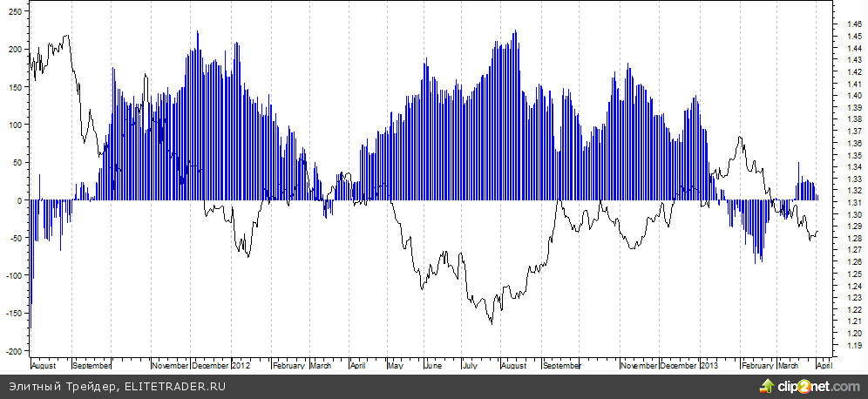Screen dimensions: 868x399
Task: Click the July label on time axis
Action: pos(469,367)
